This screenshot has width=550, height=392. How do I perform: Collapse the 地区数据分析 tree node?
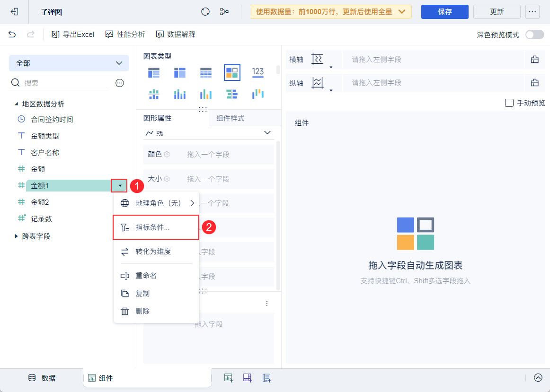16,104
